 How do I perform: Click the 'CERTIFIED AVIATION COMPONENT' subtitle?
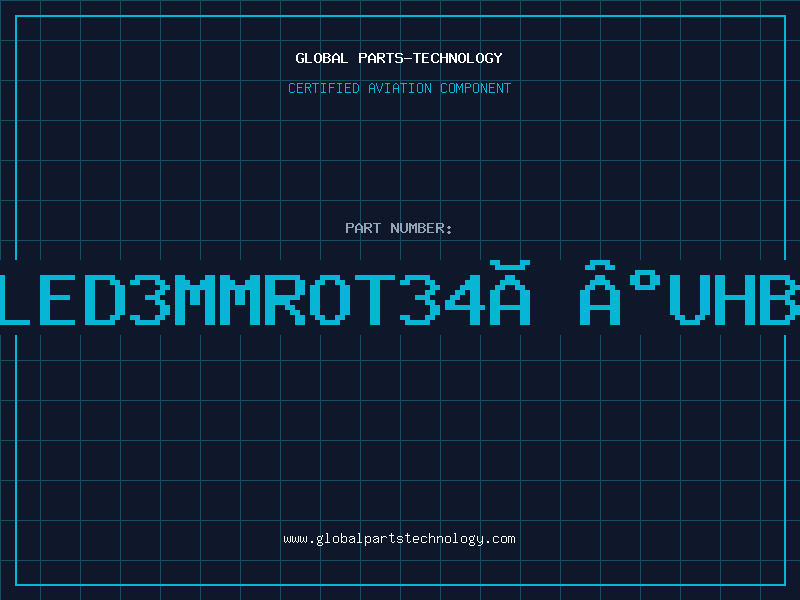pos(399,88)
